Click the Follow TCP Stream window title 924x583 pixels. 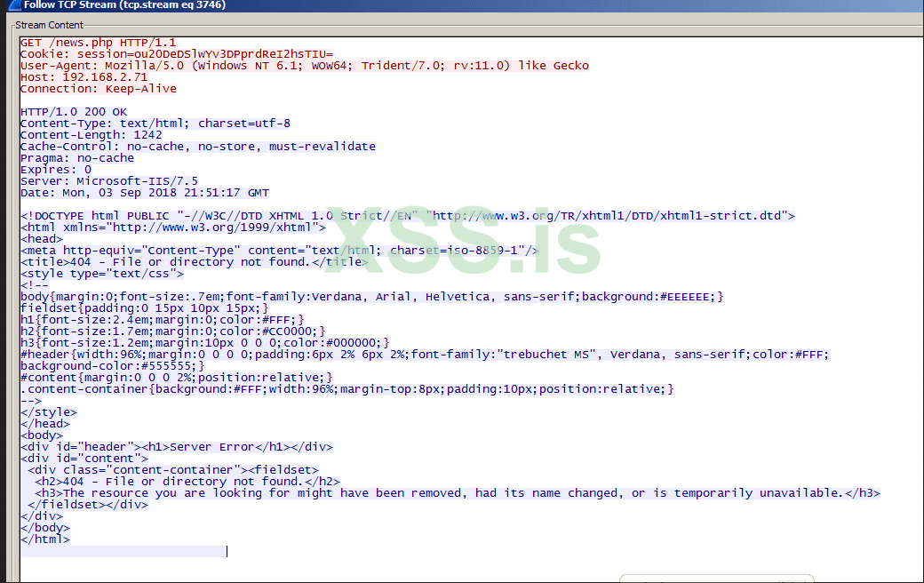124,4
